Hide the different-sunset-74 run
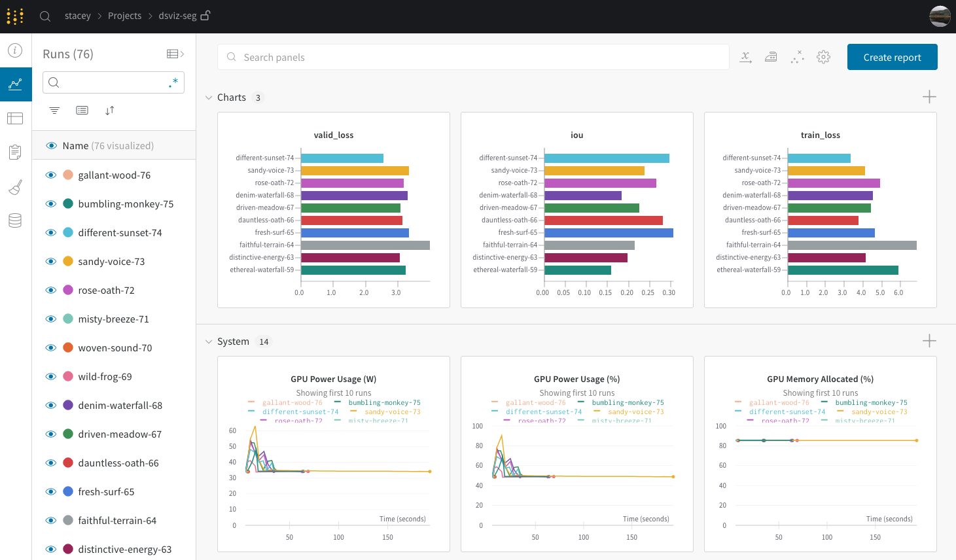956x560 pixels. point(51,233)
